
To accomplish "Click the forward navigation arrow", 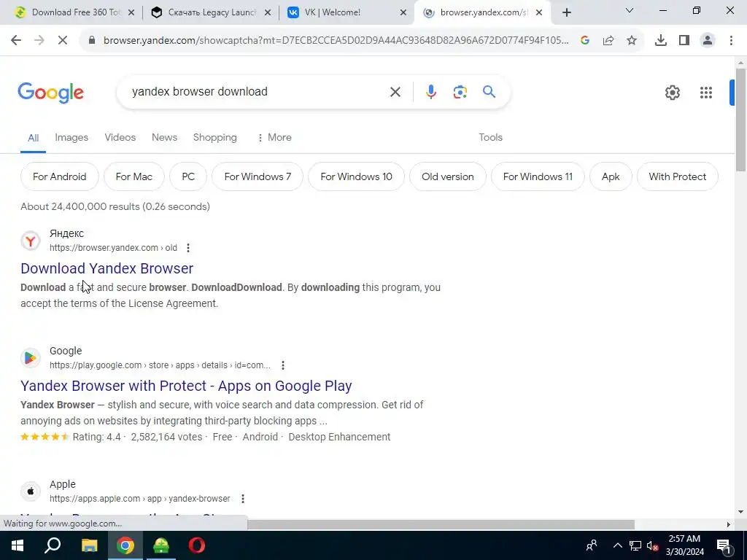I will tap(39, 41).
